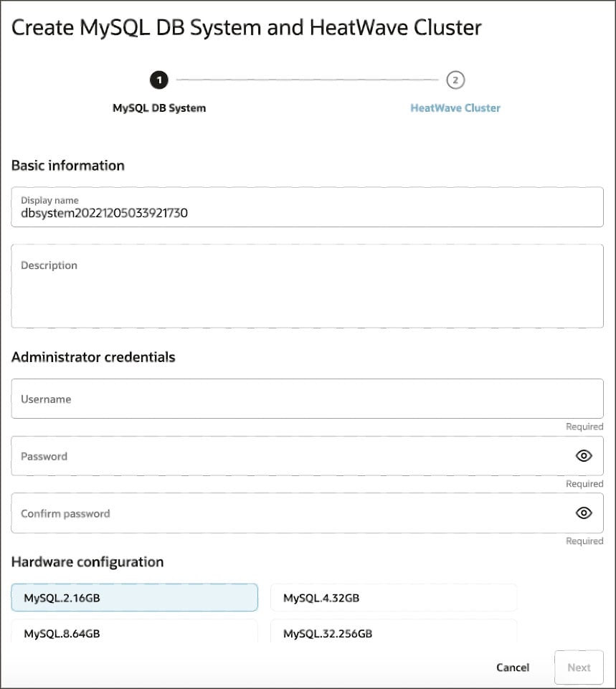The image size is (616, 689).
Task: Select the MySQL.2.16GB configuration card
Action: click(134, 597)
